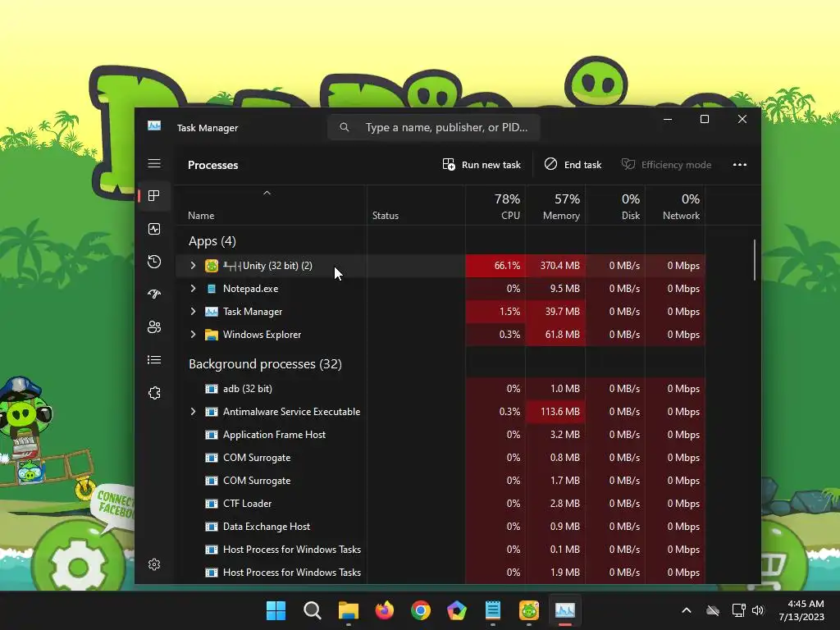Open the colorful pentagon app on taskbar
The image size is (840, 630).
pyautogui.click(x=456, y=610)
